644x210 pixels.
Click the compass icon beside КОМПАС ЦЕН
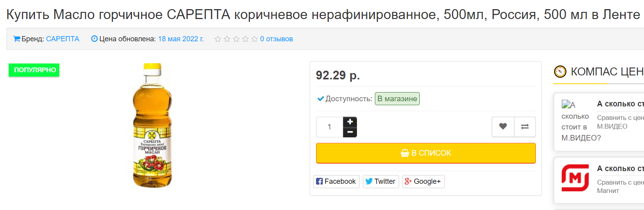(x=560, y=71)
